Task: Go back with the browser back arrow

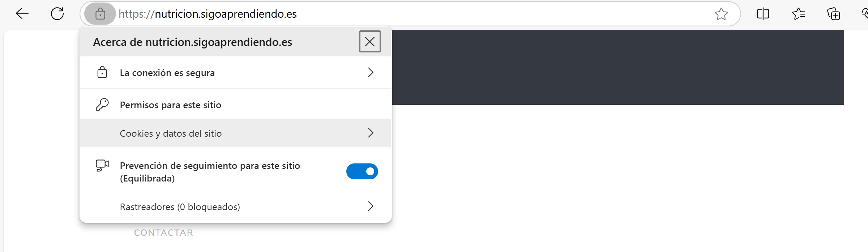Action: click(x=22, y=14)
